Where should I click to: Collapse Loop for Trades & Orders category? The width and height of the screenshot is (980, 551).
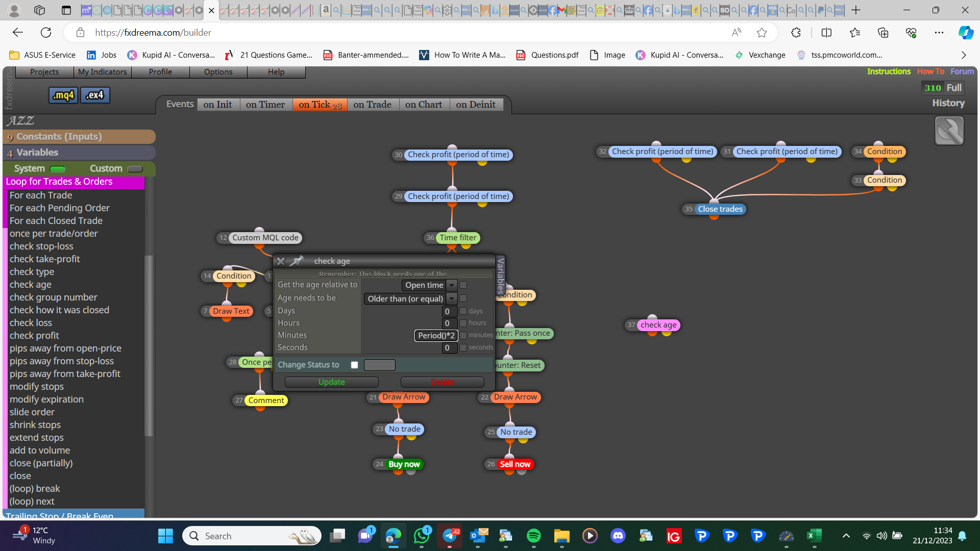pos(75,182)
